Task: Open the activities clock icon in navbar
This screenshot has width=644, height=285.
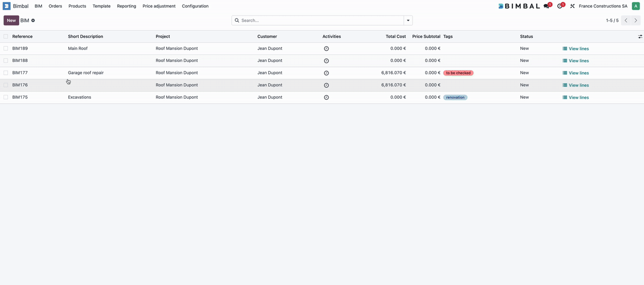Action: 560,6
